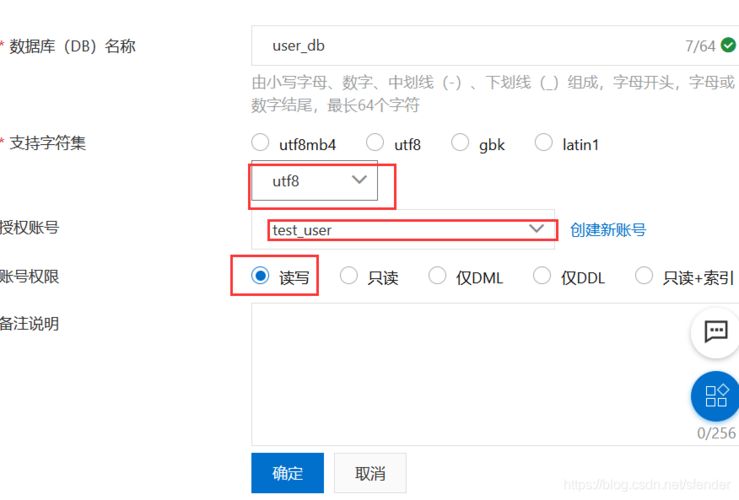Click the 确定 confirm button
This screenshot has height=500, width=739.
[287, 473]
